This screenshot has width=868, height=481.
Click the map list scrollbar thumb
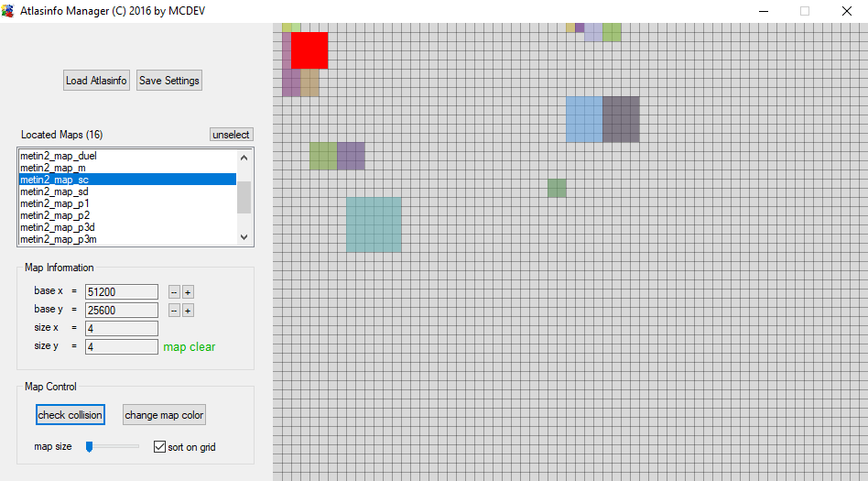coord(244,197)
